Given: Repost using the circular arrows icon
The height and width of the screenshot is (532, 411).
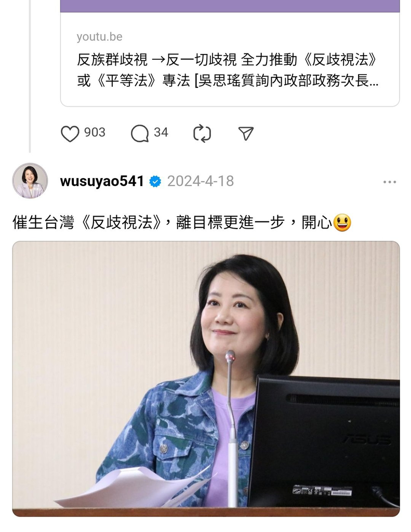Looking at the screenshot, I should pos(202,134).
